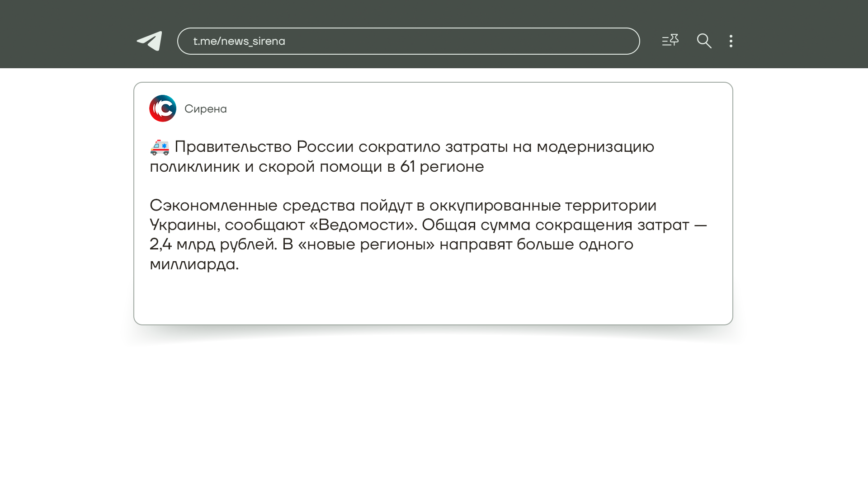Click the search magnifier icon
868x488 pixels.
click(704, 41)
